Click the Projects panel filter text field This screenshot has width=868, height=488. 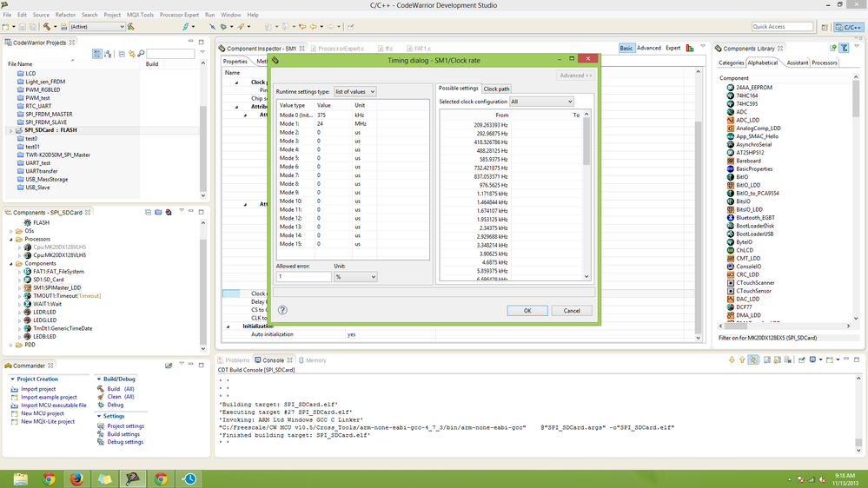[x=170, y=54]
